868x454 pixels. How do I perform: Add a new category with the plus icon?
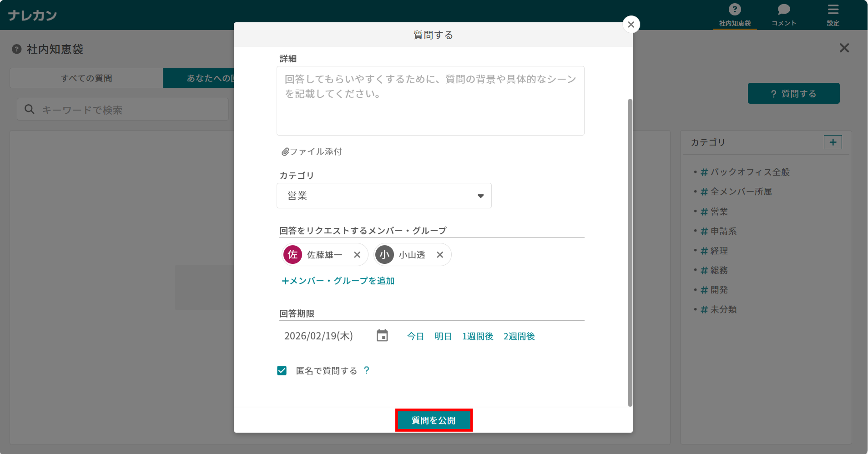(833, 142)
